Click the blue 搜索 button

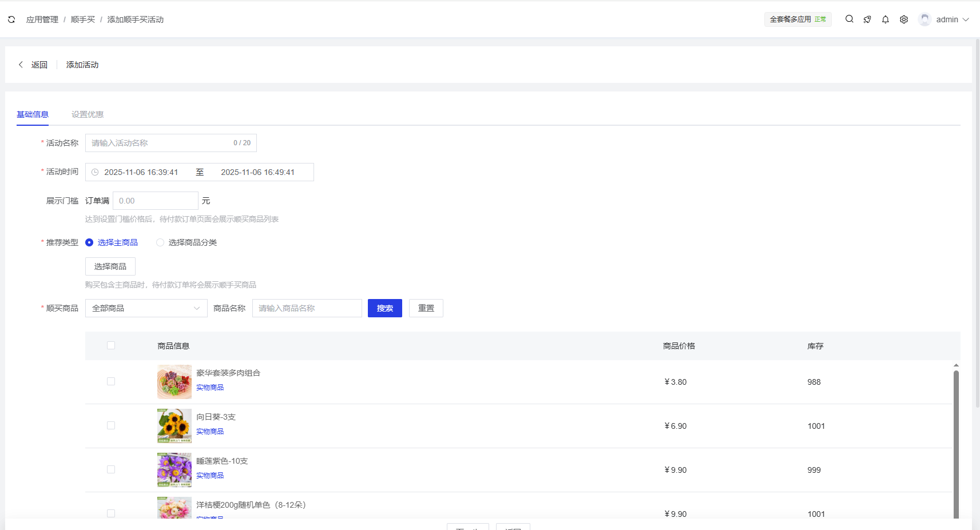tap(384, 308)
